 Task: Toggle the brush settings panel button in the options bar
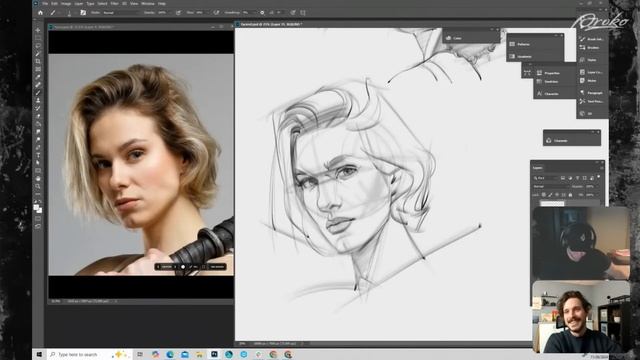pos(83,13)
